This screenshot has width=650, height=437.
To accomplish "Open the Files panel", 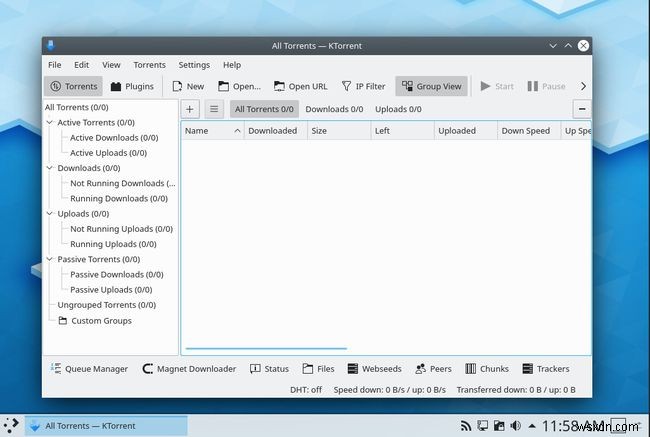I will click(x=318, y=369).
